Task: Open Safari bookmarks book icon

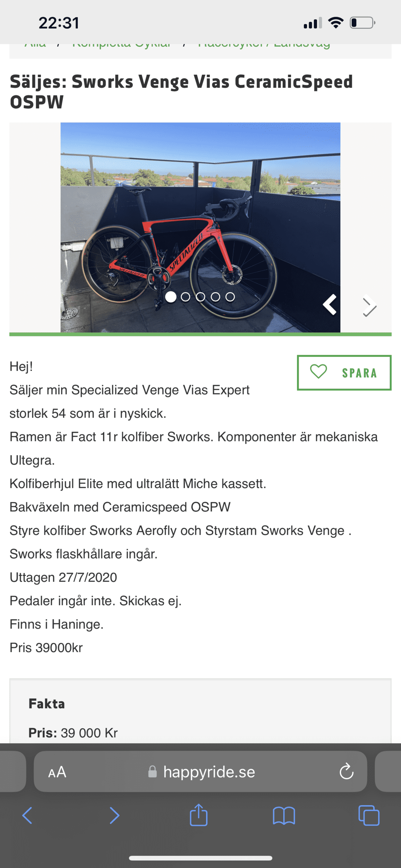Action: pos(284,815)
